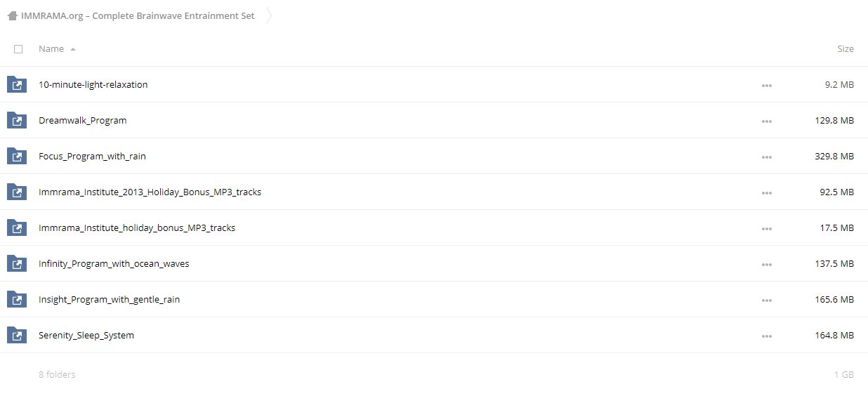Click the shared folder icon for Dreamwalk_Program
The width and height of the screenshot is (868, 396).
click(x=17, y=121)
